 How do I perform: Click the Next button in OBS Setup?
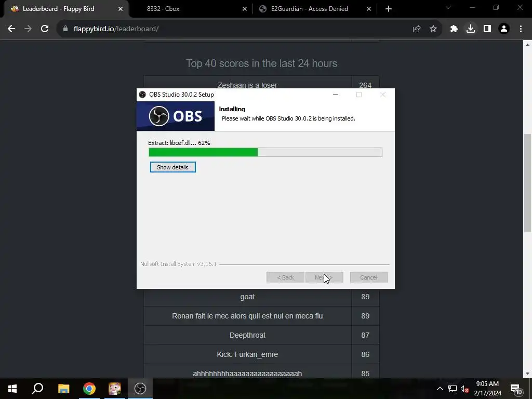[324, 277]
